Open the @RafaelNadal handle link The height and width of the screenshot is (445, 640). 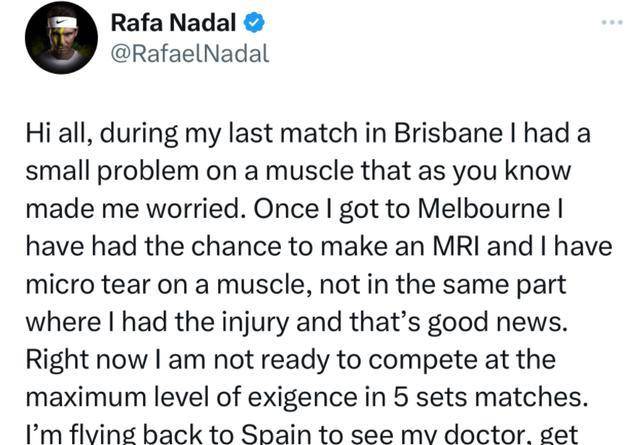190,53
